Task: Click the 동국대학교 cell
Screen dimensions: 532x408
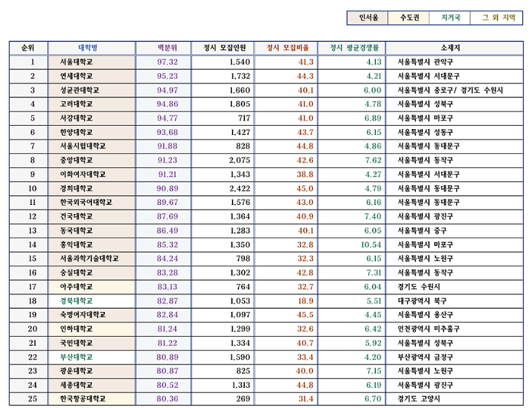Action: click(91, 231)
